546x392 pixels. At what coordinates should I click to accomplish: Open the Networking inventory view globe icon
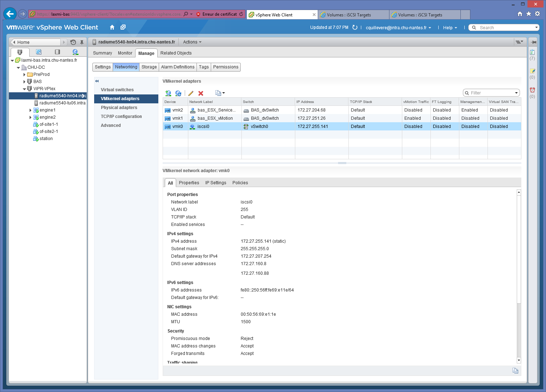coord(75,52)
